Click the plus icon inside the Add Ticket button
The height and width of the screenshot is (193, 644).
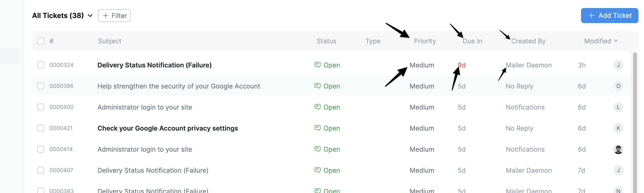591,15
